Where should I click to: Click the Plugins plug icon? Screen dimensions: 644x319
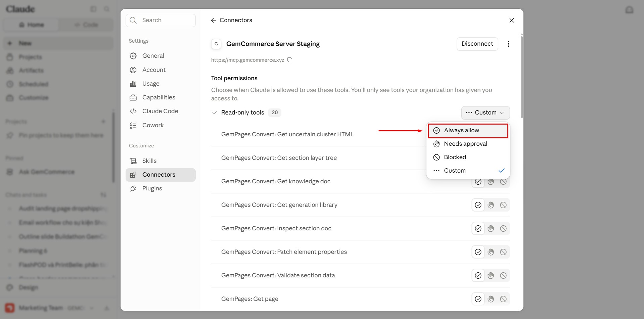point(133,188)
